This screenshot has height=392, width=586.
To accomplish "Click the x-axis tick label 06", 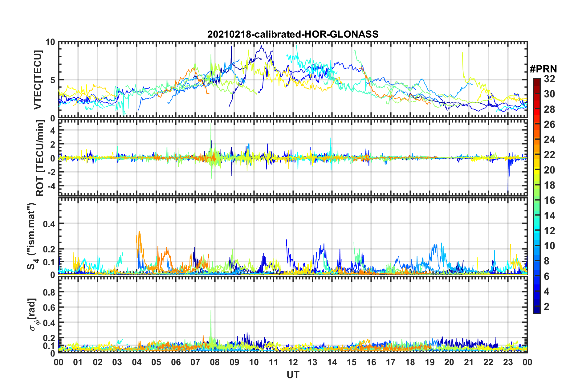I will (176, 362).
